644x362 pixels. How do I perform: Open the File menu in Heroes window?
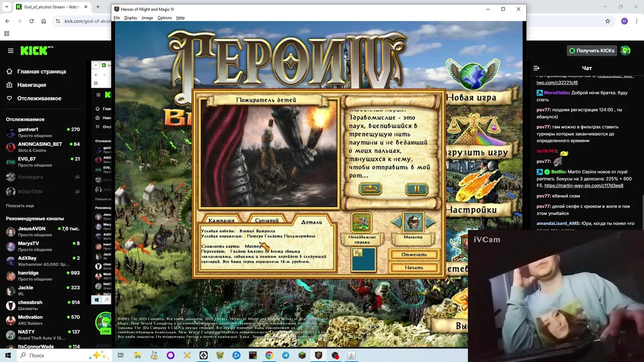[x=117, y=18]
